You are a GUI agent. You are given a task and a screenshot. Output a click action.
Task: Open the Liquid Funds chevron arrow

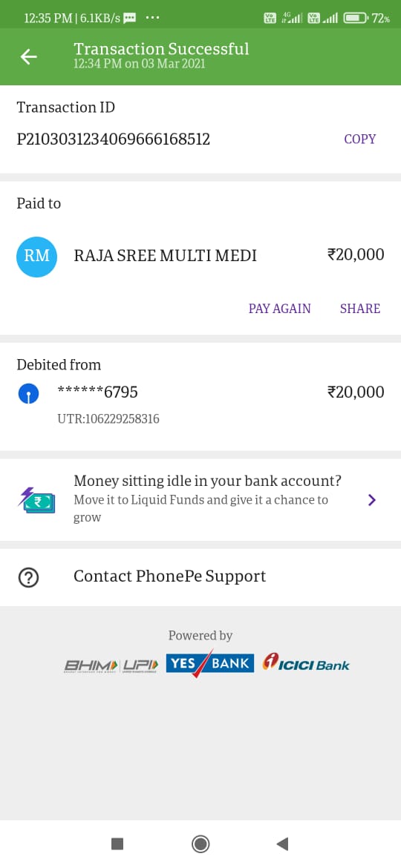(371, 500)
